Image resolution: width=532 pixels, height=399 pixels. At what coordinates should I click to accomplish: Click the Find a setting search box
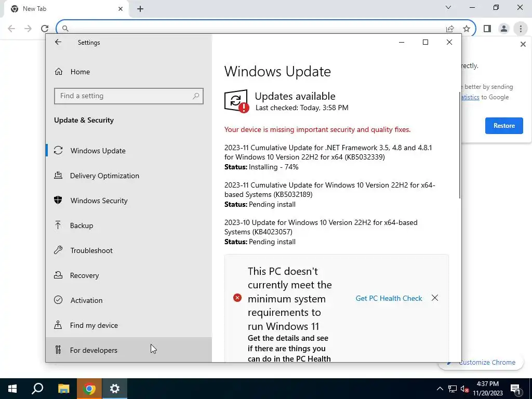point(129,96)
